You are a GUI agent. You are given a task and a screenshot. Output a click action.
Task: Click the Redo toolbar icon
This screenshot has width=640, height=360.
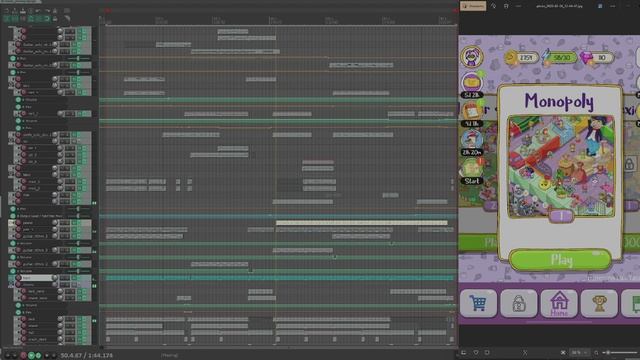[x=48, y=11]
